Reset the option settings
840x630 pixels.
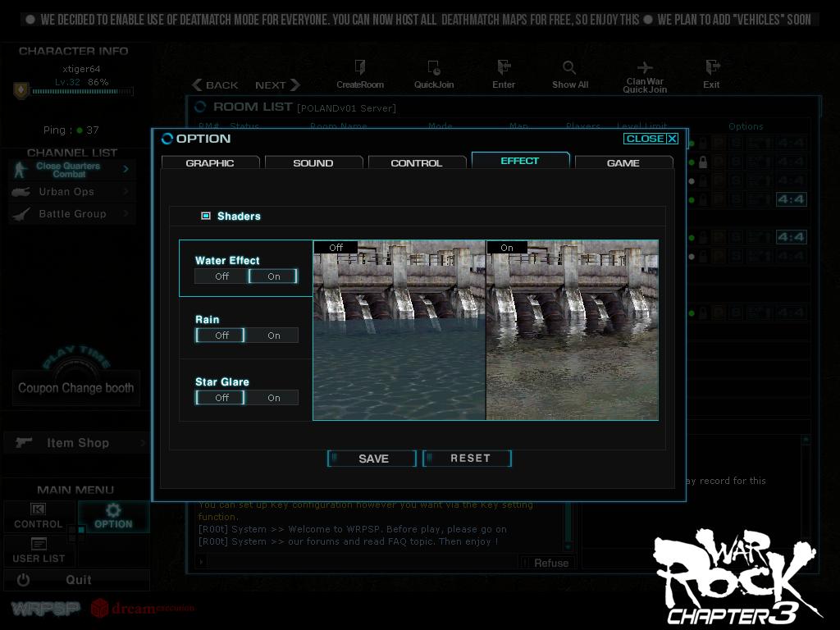click(467, 459)
